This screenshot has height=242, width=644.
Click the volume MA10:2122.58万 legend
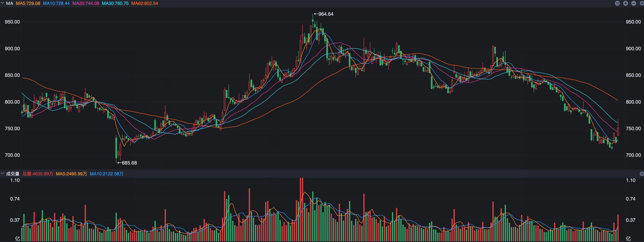[107, 174]
